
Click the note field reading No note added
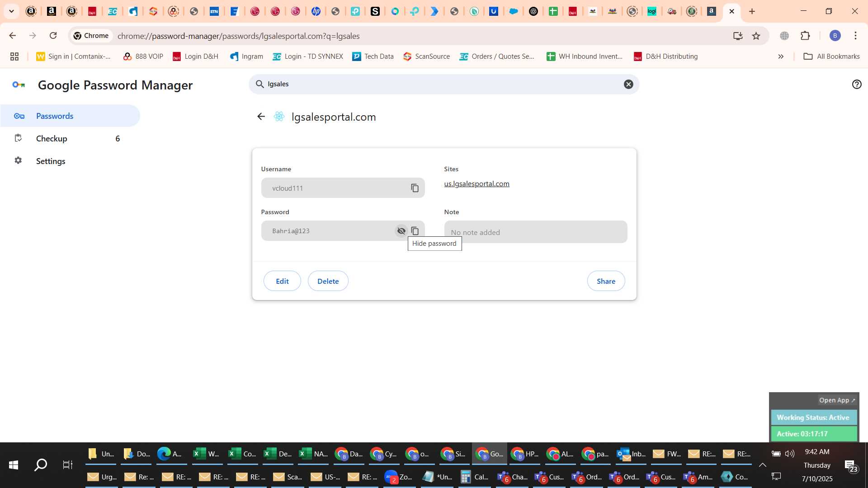pyautogui.click(x=536, y=232)
